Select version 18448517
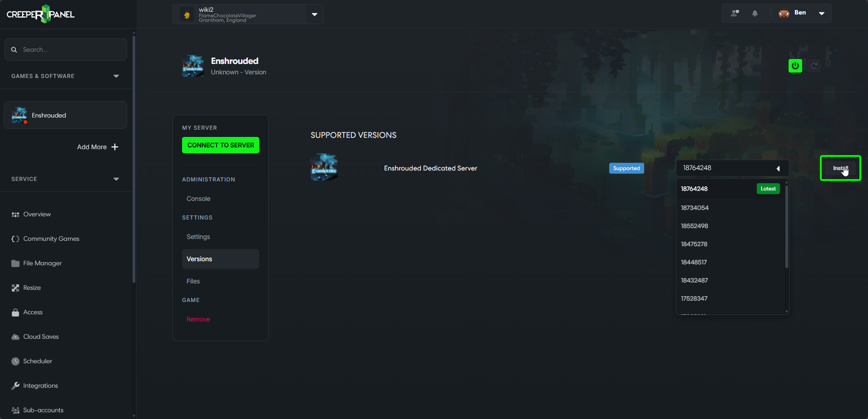This screenshot has width=868, height=419. [x=730, y=262]
